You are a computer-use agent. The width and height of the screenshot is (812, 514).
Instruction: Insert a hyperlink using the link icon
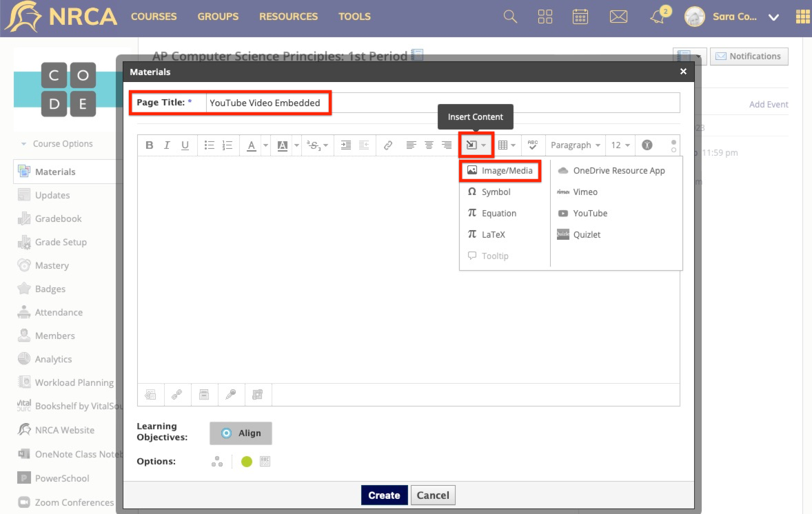tap(387, 145)
